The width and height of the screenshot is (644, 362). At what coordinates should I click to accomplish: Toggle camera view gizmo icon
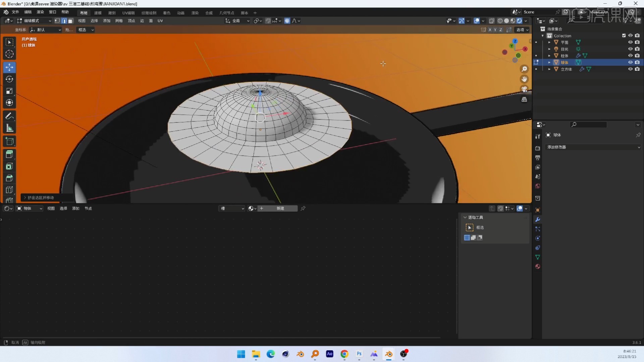click(x=524, y=89)
